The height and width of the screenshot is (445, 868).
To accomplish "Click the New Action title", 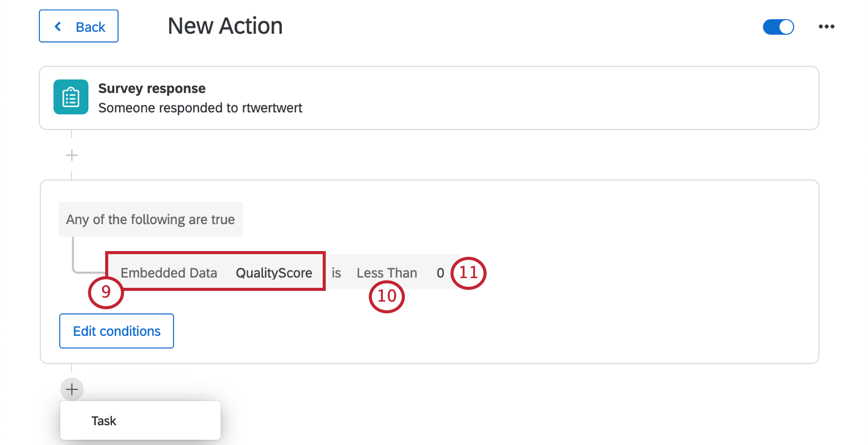I will tap(225, 26).
